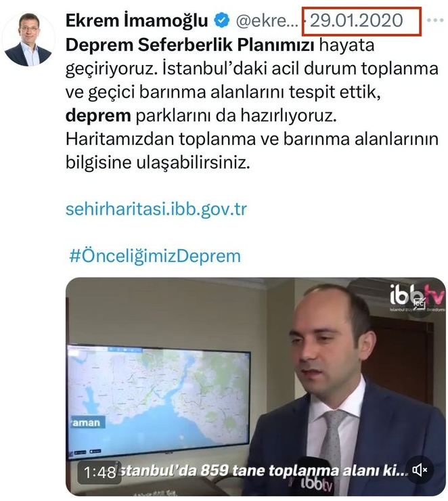Open the tweet's three-dot more menu

[x=435, y=20]
